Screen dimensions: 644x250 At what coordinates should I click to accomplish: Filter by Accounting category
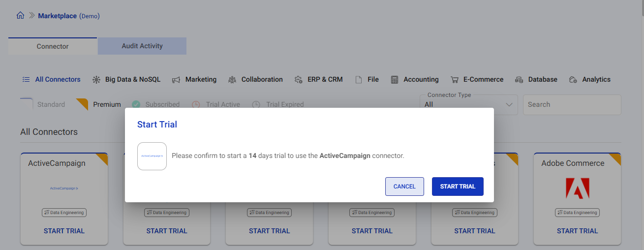click(x=415, y=79)
